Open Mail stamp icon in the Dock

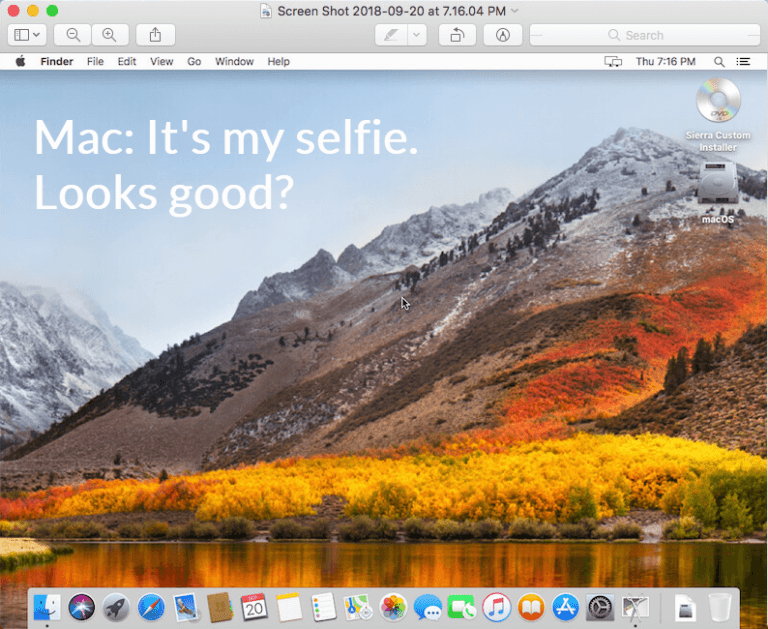[x=186, y=607]
